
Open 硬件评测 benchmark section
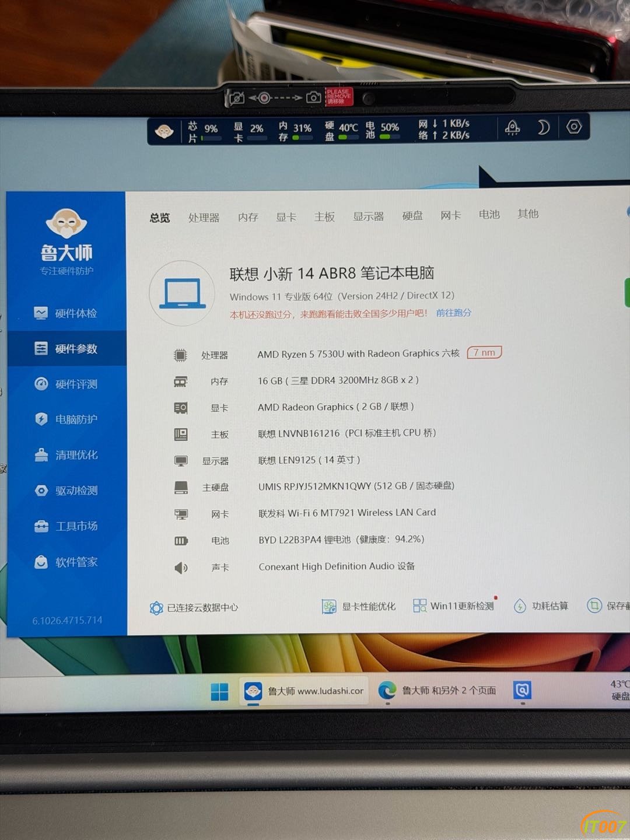[66, 384]
